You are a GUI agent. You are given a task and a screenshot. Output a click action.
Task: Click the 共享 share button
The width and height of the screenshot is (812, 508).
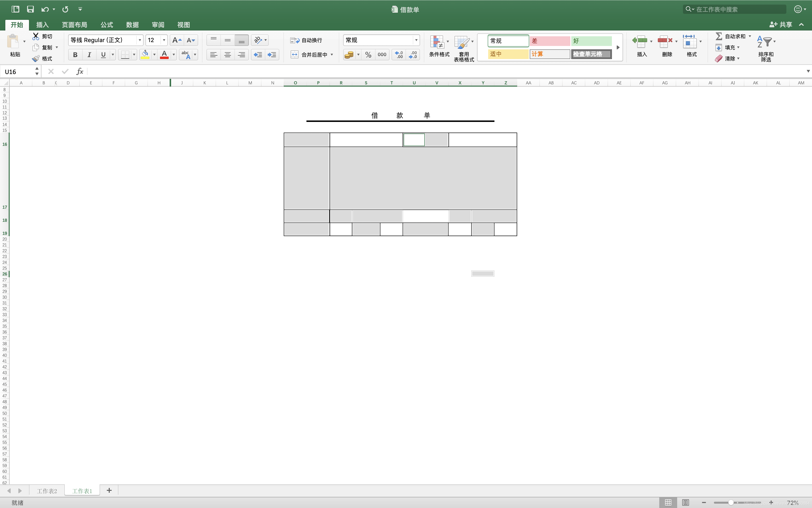pos(781,24)
